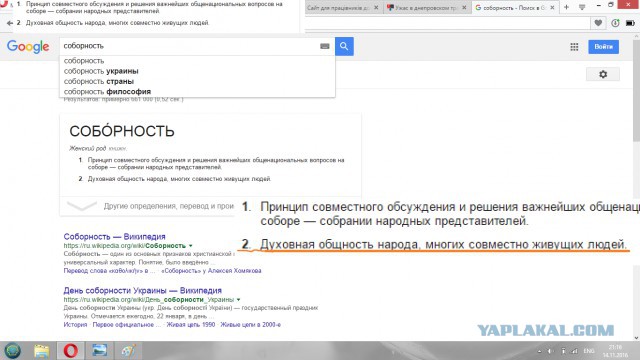
Task: Close the 'Ужас в днепровском' tab
Action: tap(464, 7)
